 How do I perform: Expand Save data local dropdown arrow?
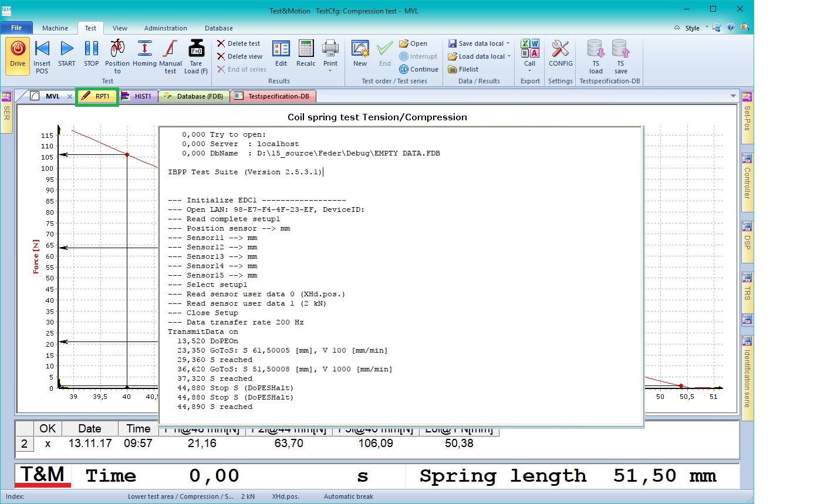tap(508, 43)
